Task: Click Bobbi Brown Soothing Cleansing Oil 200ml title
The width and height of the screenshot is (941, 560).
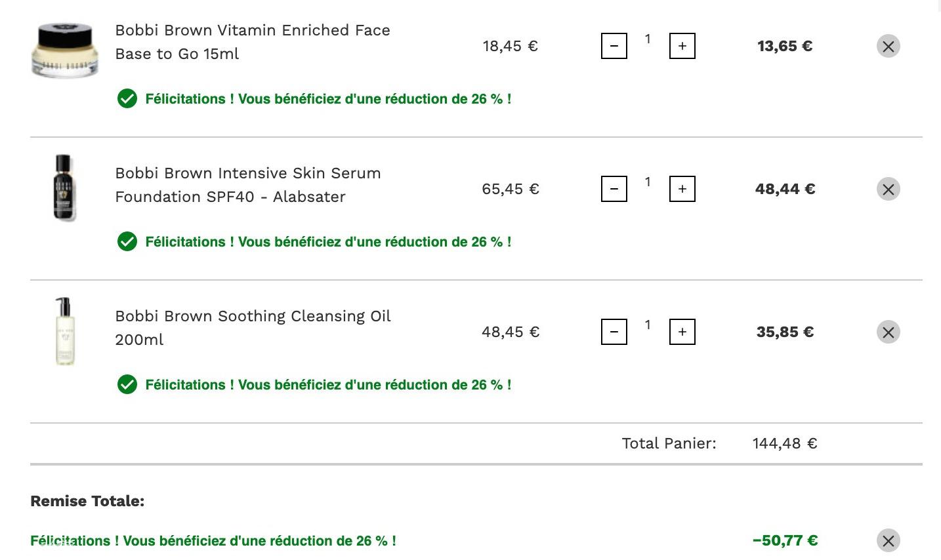Action: (x=252, y=328)
